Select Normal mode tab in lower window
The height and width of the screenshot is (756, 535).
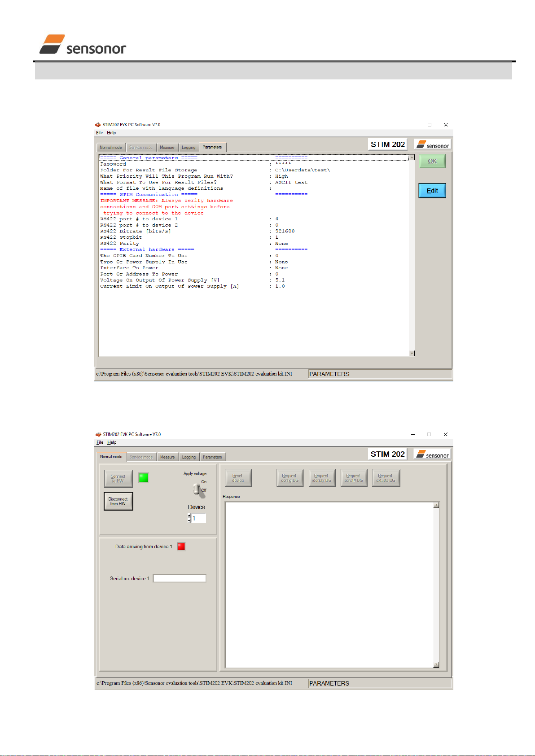(111, 456)
